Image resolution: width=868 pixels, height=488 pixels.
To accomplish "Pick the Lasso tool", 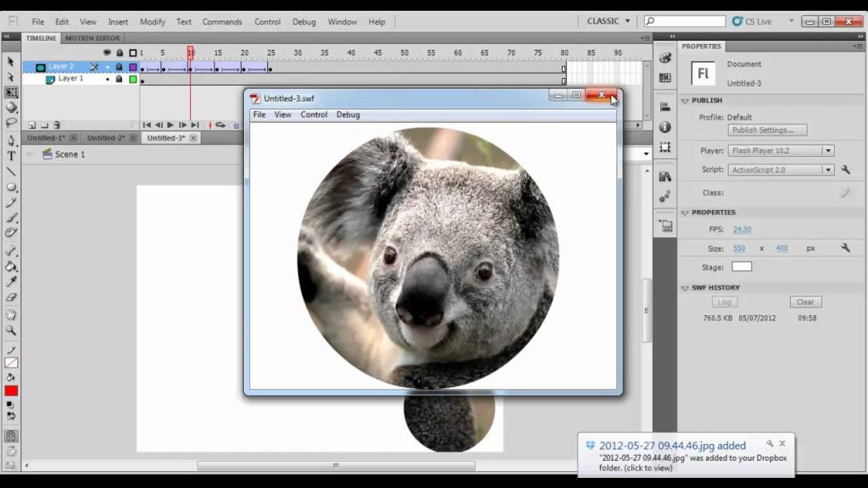I will (11, 123).
